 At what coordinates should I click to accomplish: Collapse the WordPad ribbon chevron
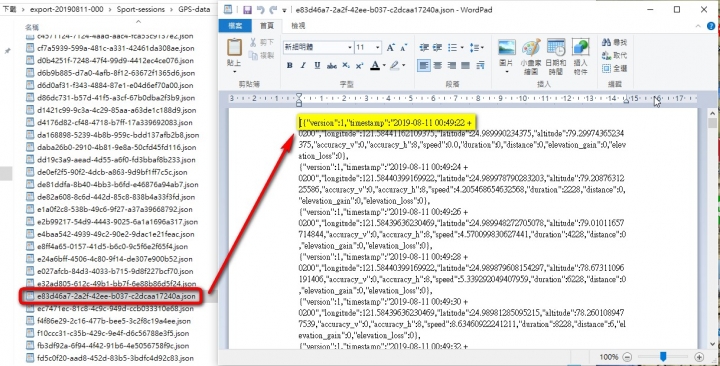699,26
